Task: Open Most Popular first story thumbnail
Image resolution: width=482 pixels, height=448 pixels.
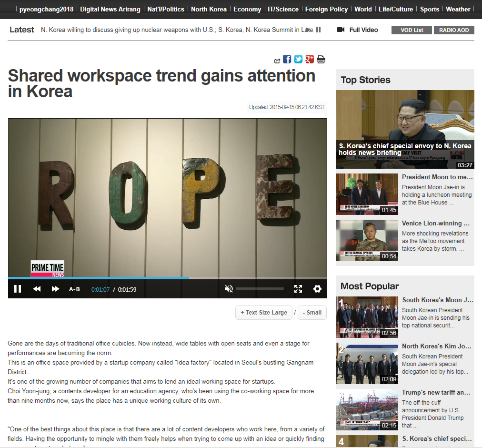Action: click(367, 317)
